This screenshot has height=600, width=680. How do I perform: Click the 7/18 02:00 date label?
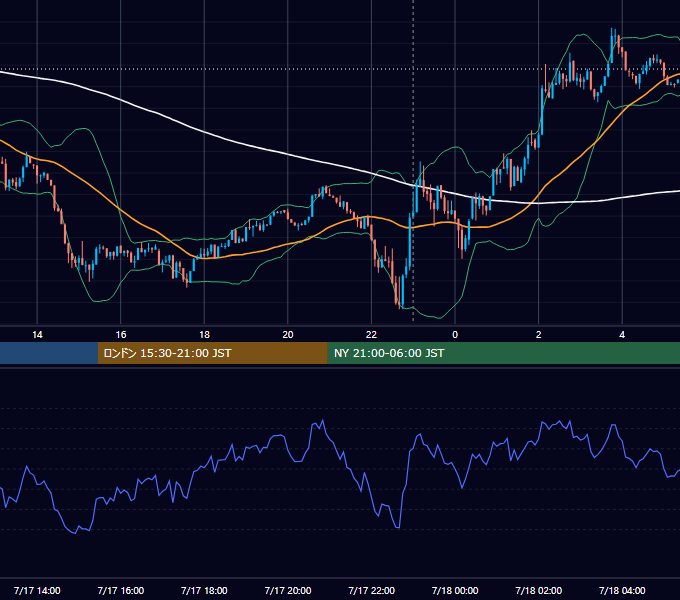538,590
